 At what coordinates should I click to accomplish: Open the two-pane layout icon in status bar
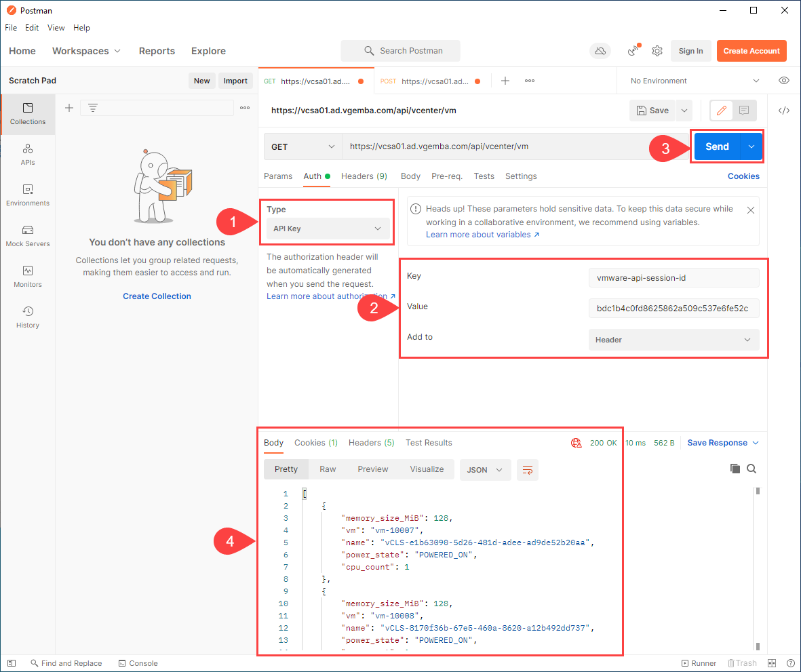(x=771, y=663)
